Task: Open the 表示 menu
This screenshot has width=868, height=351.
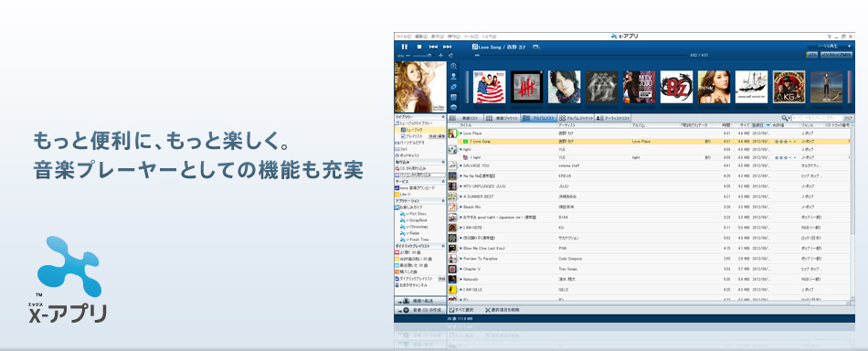Action: point(438,36)
